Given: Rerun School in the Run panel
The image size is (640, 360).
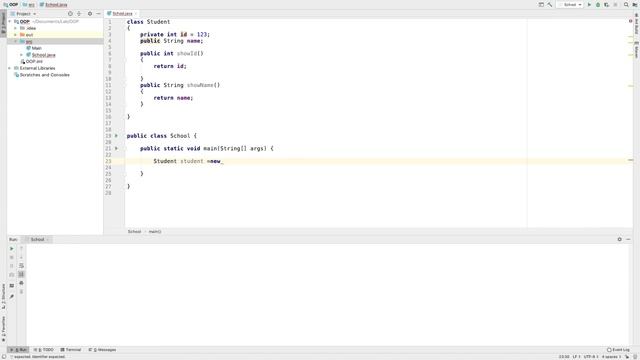Looking at the screenshot, I should (x=12, y=249).
